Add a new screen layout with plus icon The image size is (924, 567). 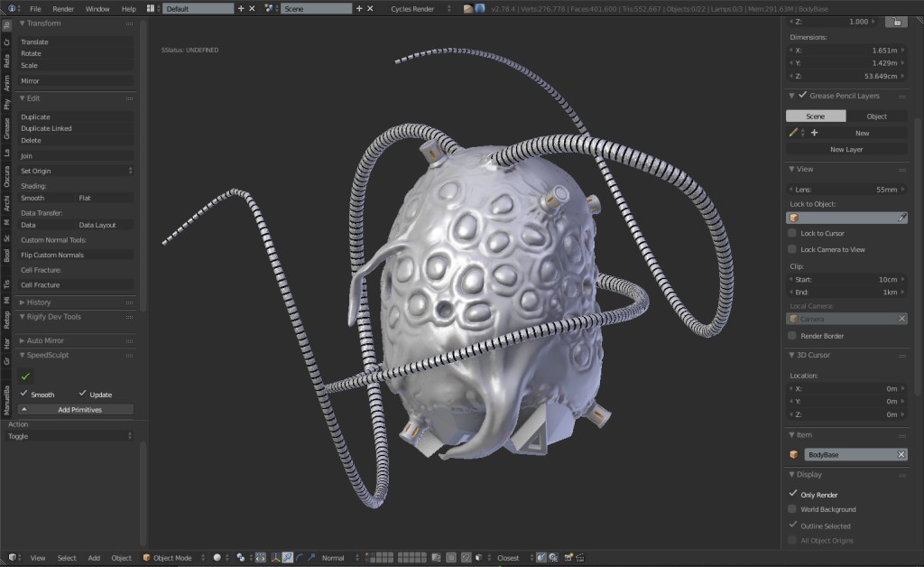pyautogui.click(x=240, y=8)
